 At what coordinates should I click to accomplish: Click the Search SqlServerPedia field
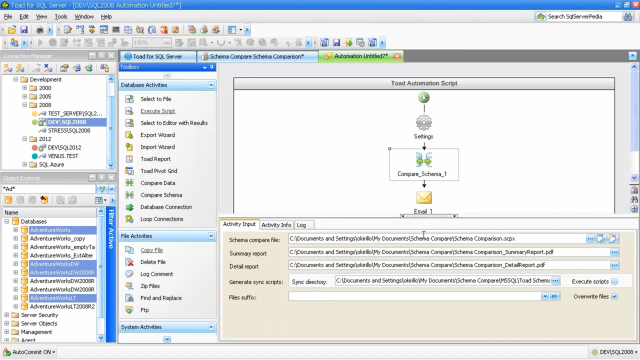click(x=578, y=17)
